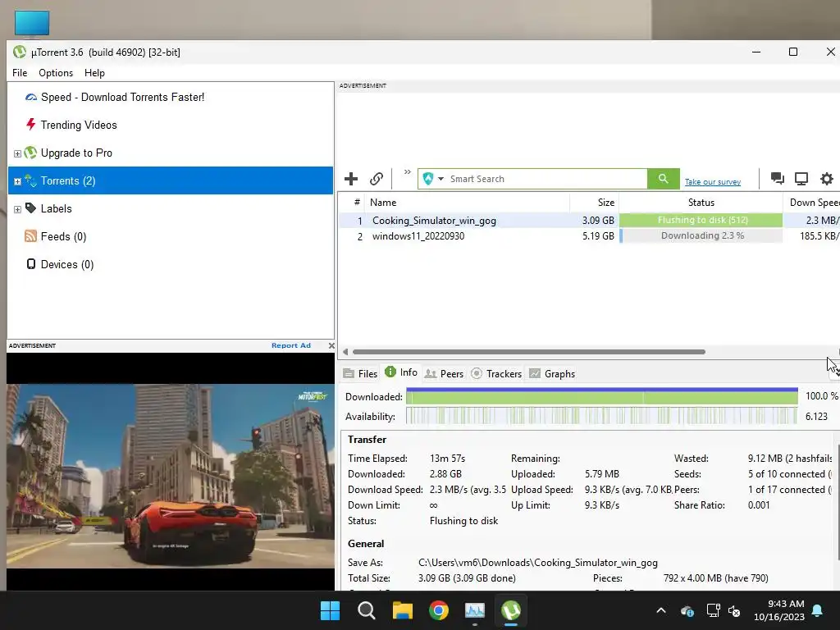Click the remote monitor toolbar icon
This screenshot has width=840, height=630.
801,178
